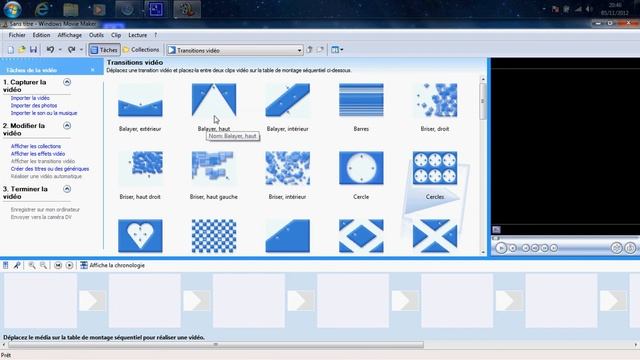The height and width of the screenshot is (360, 640).
Task: Select the Briser, intérieur transition
Action: pos(287,168)
